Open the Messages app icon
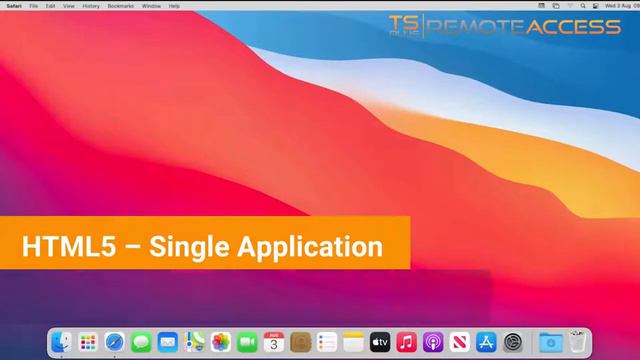Screen dimensions: 640x360 click(x=141, y=342)
